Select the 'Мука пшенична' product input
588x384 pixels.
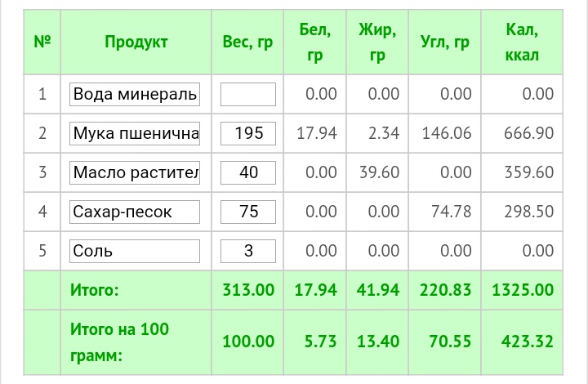(x=135, y=133)
